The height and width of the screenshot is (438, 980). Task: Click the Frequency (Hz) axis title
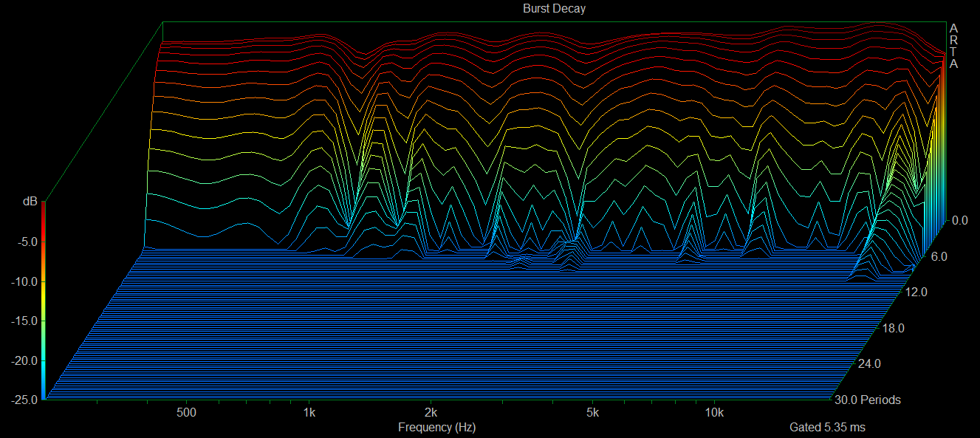click(436, 427)
